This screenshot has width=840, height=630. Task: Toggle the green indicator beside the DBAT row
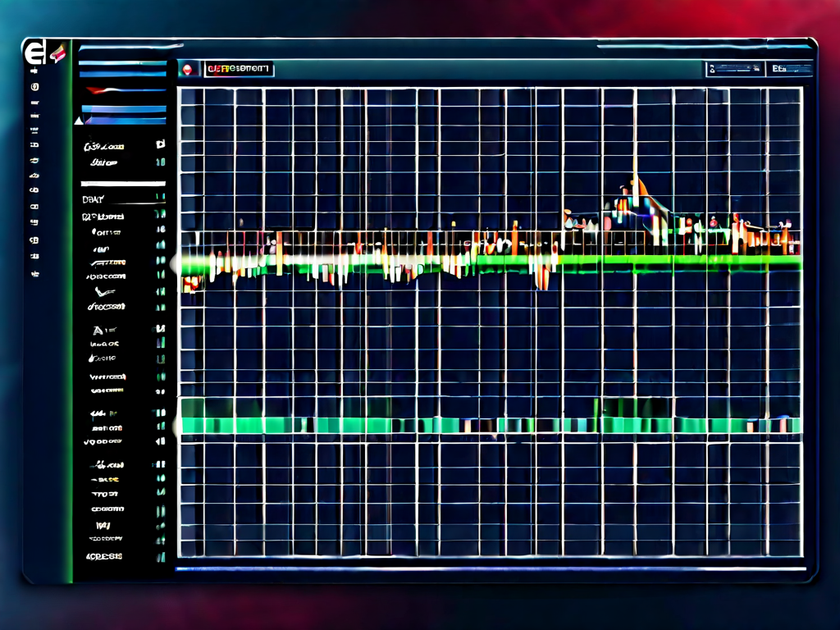tap(160, 198)
